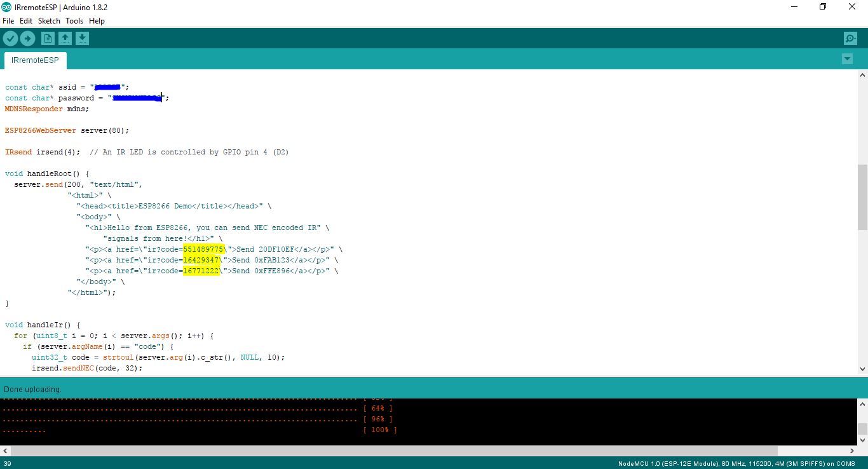Viewport: 868px width, 469px height.
Task: Click the Arduino logo in the title bar
Action: (6, 7)
